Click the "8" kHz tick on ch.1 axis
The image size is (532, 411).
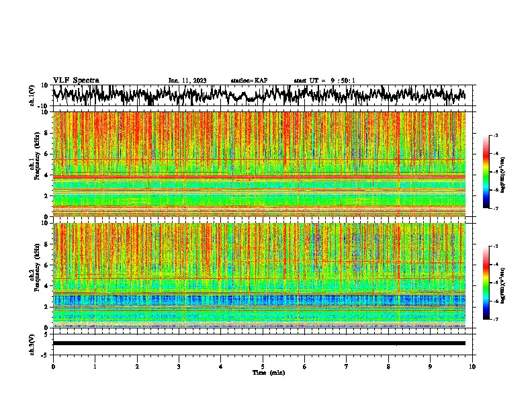[46, 133]
